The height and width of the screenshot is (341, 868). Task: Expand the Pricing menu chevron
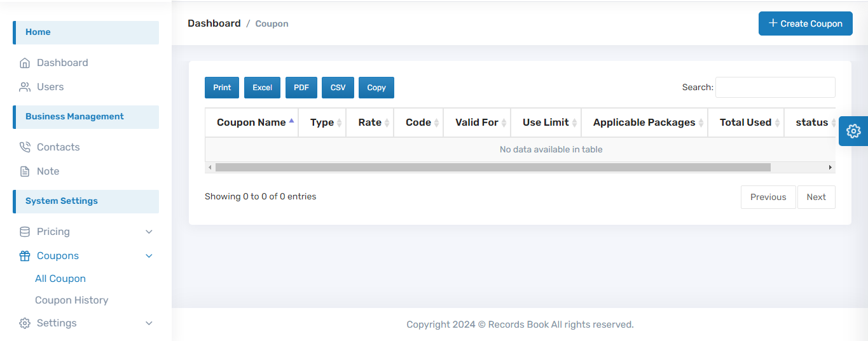click(x=149, y=232)
